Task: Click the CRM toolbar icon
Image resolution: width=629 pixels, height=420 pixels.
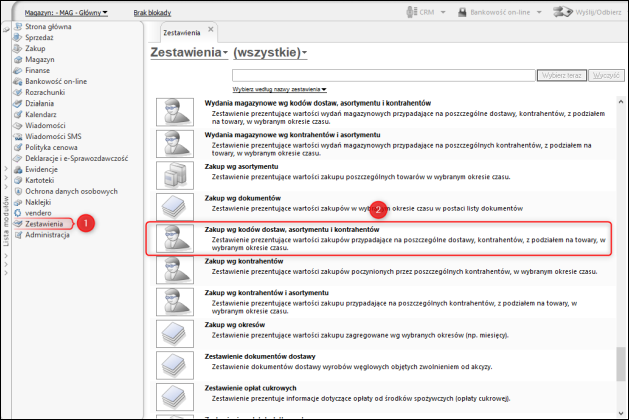Action: [x=412, y=12]
